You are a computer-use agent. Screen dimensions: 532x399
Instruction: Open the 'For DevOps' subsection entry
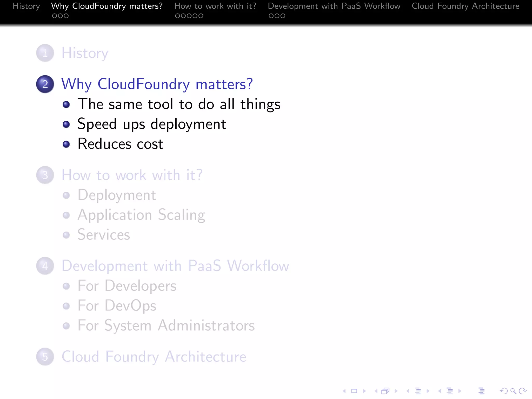coord(117,306)
